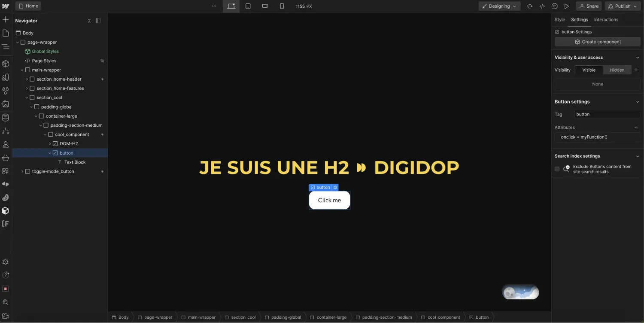Screen dimensions: 644x323
Task: Enable exclude Button's content from search results
Action: click(557, 169)
